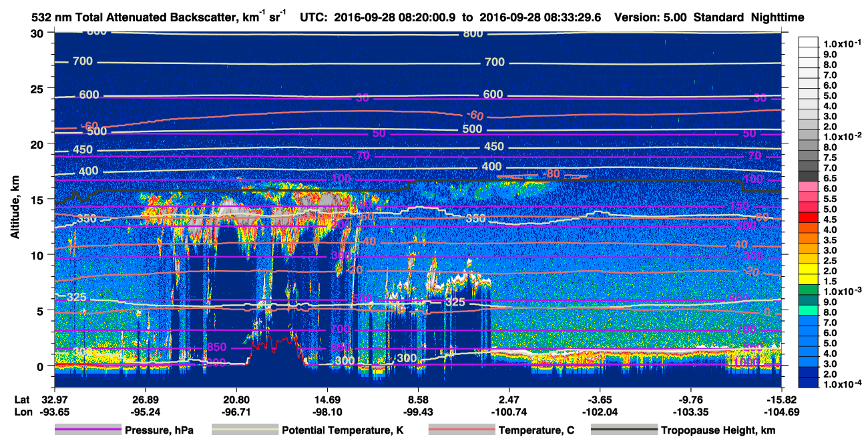Click the longitude value -95.24

click(x=145, y=412)
